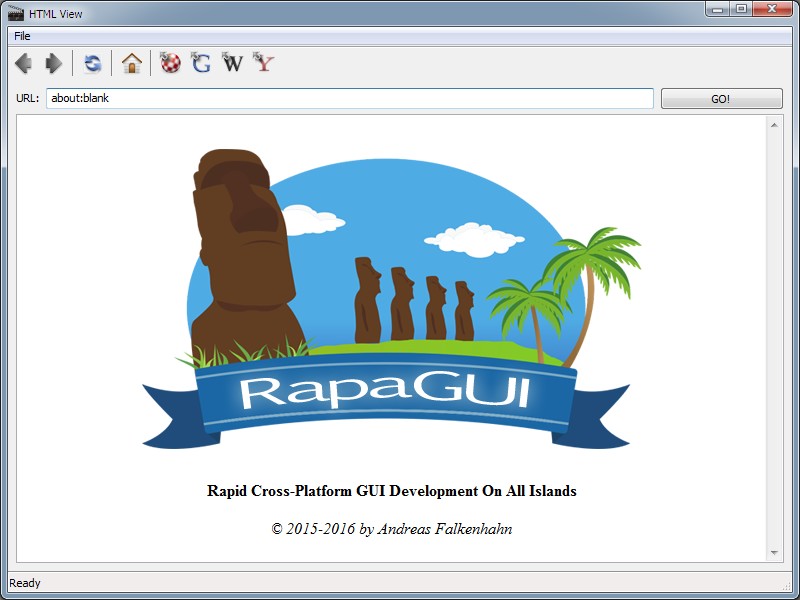Open the File menu

22,36
